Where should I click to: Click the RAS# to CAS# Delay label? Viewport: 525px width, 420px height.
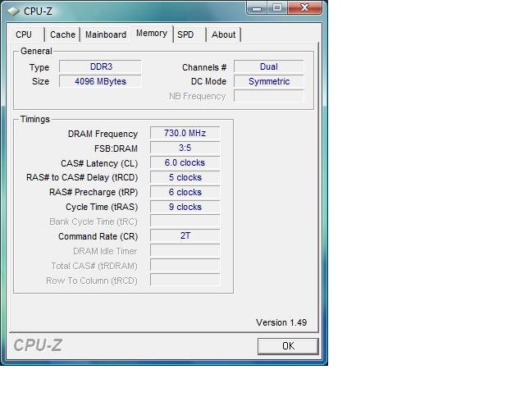click(82, 177)
